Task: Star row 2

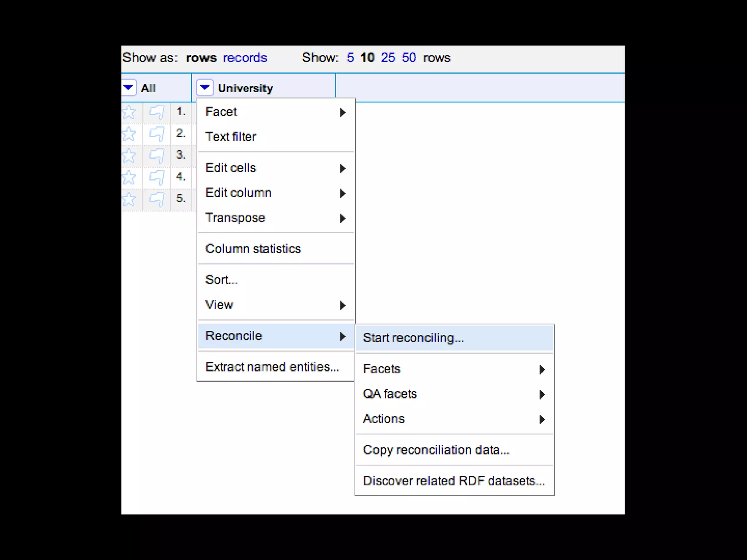Action: pyautogui.click(x=129, y=134)
